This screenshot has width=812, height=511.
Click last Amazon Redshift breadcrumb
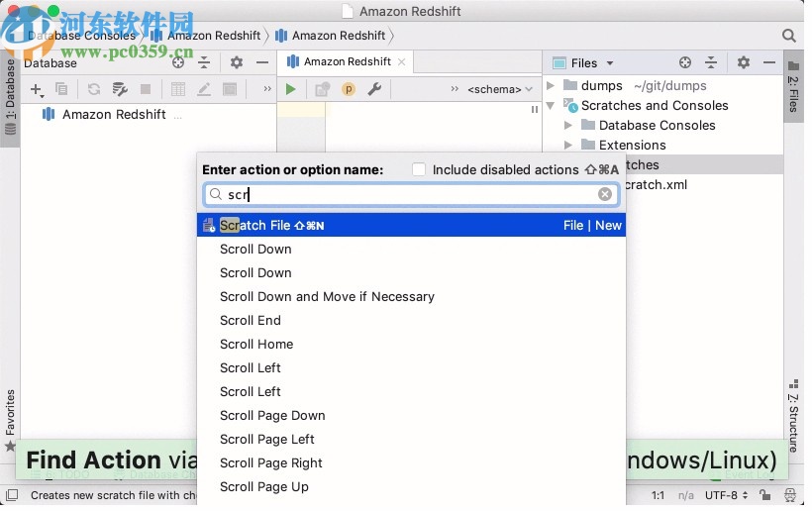tap(331, 36)
